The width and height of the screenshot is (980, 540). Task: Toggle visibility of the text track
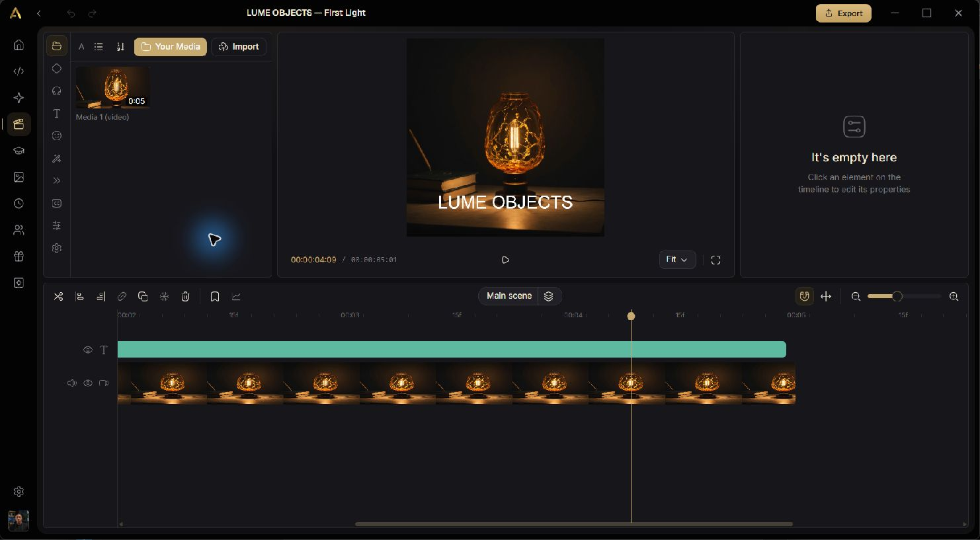[87, 350]
